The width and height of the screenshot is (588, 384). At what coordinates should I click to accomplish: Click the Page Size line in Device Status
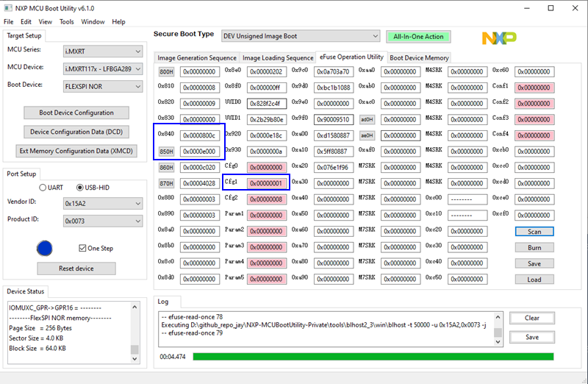coord(40,328)
